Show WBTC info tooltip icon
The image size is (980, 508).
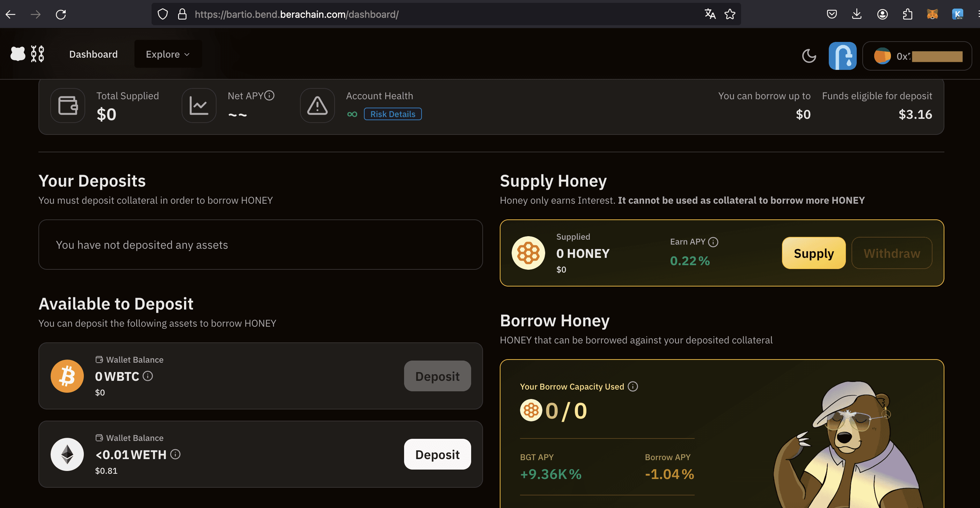coord(148,376)
